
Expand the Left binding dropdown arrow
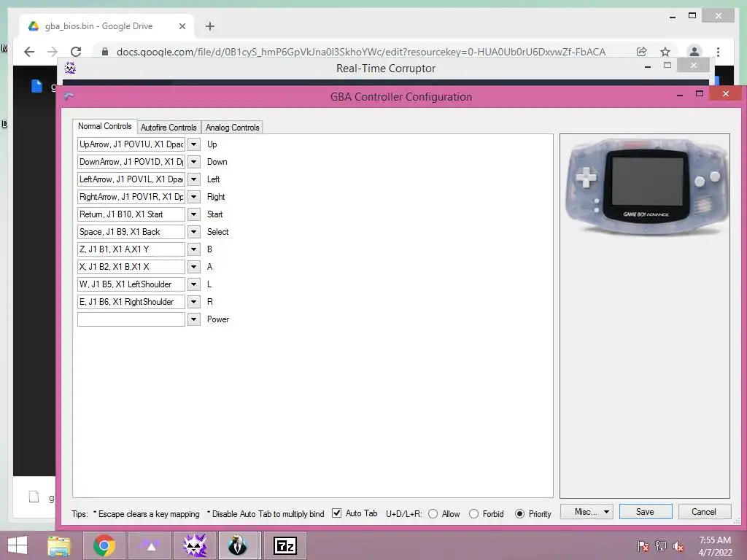point(193,179)
